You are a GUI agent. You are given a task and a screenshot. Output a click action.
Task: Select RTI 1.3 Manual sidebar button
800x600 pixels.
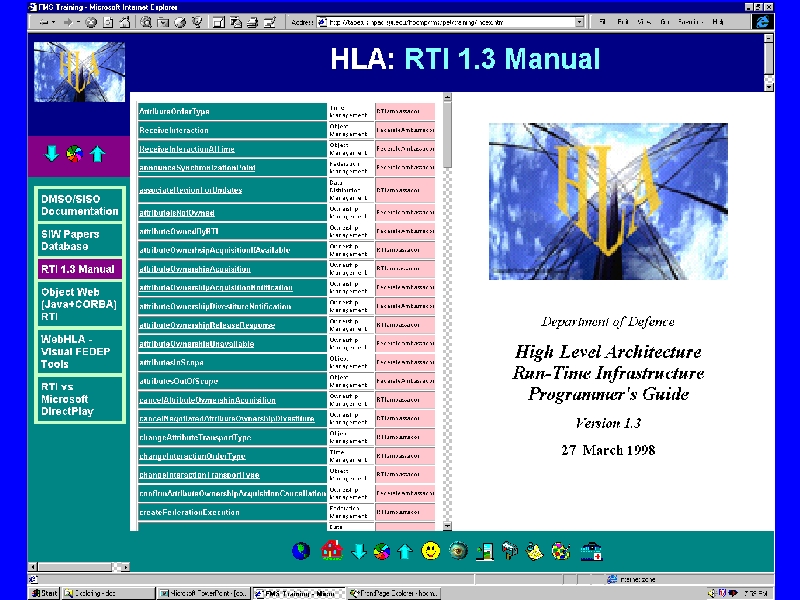tap(80, 269)
